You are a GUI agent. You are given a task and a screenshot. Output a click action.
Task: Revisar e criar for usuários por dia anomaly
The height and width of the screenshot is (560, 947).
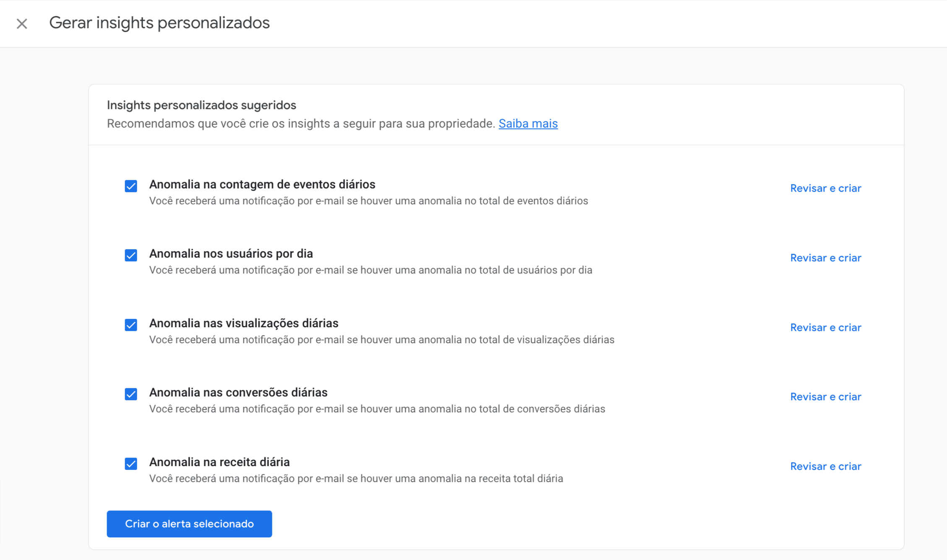pyautogui.click(x=825, y=258)
